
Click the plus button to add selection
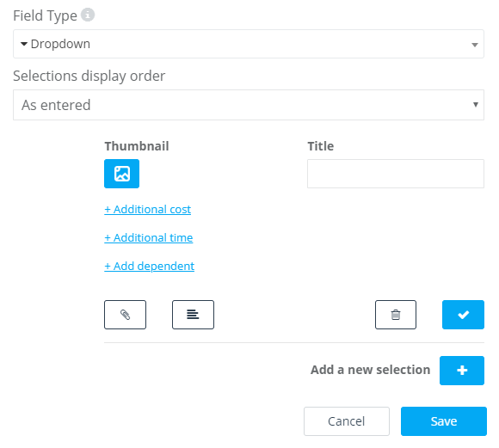[x=462, y=371]
